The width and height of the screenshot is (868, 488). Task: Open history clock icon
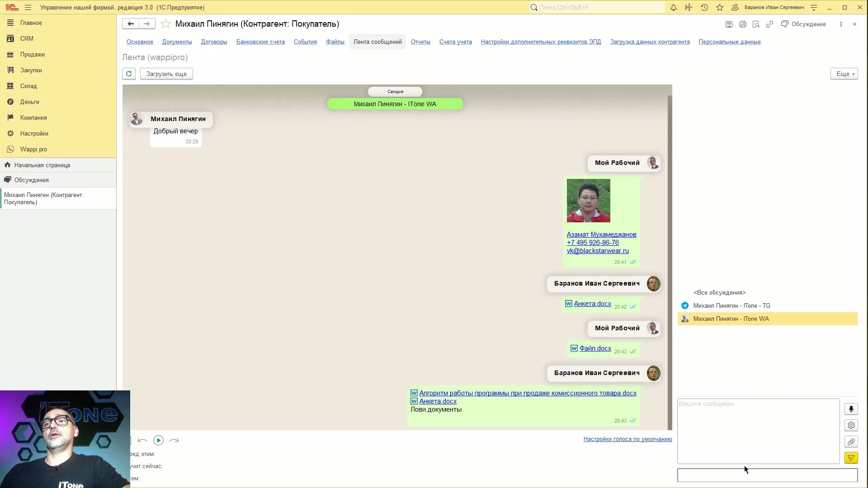(704, 7)
